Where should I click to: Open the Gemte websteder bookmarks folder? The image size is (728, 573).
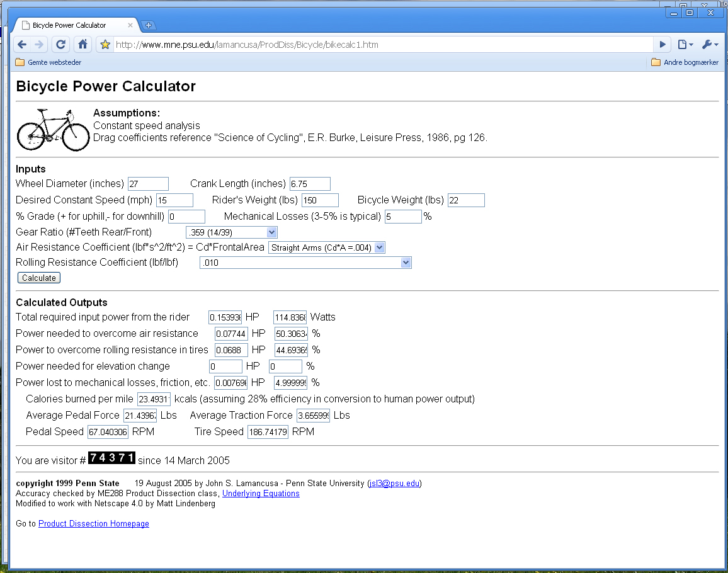coord(48,62)
